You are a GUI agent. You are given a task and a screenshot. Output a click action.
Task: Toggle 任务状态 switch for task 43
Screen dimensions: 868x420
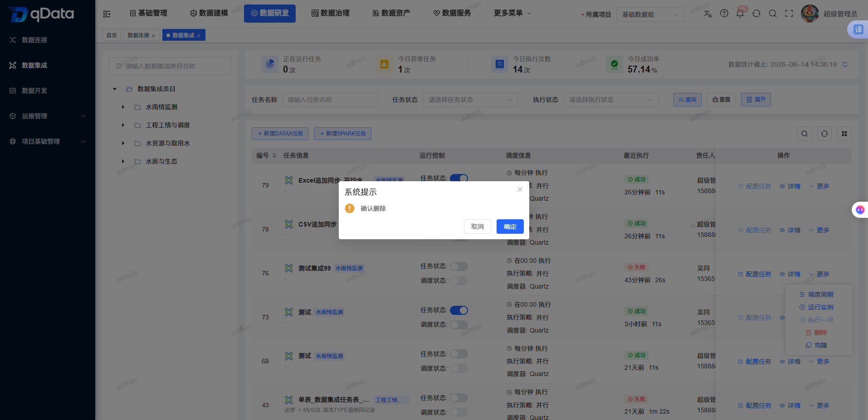[459, 398]
